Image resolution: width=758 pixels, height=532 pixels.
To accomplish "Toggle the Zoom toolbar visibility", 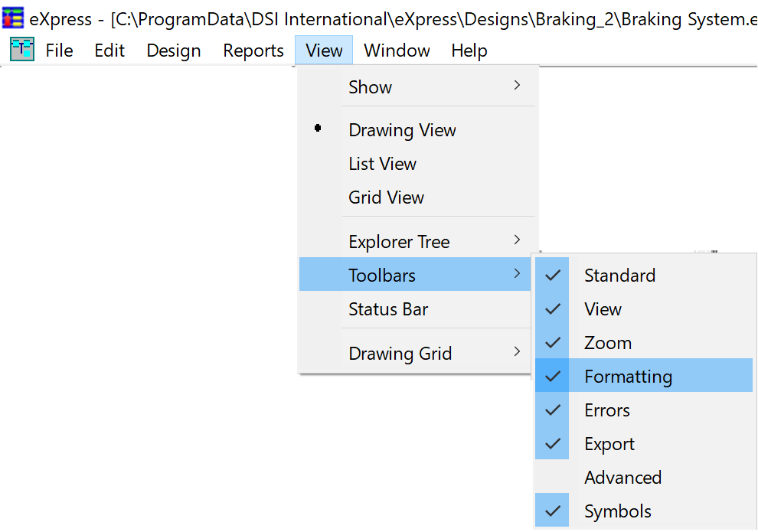I will click(x=643, y=342).
